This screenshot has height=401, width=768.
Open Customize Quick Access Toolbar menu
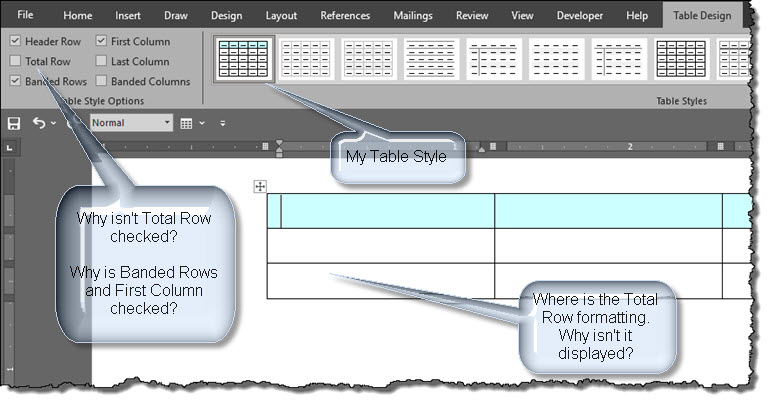click(223, 123)
